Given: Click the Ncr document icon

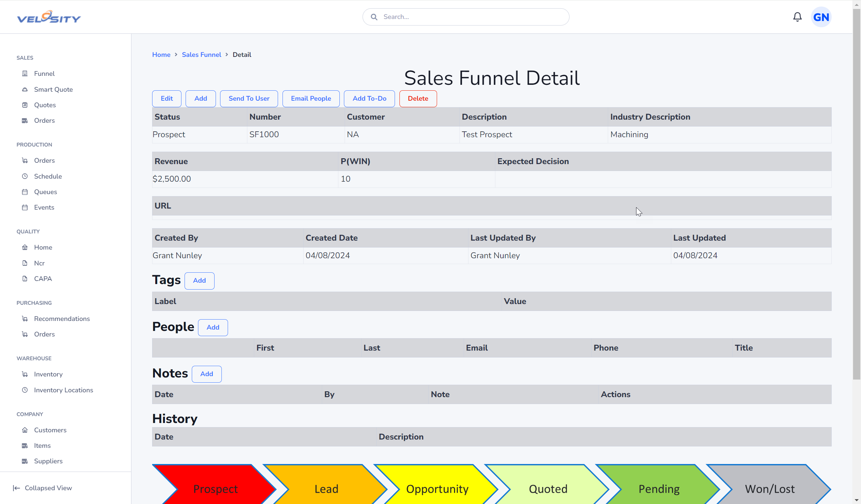Looking at the screenshot, I should coord(25,263).
